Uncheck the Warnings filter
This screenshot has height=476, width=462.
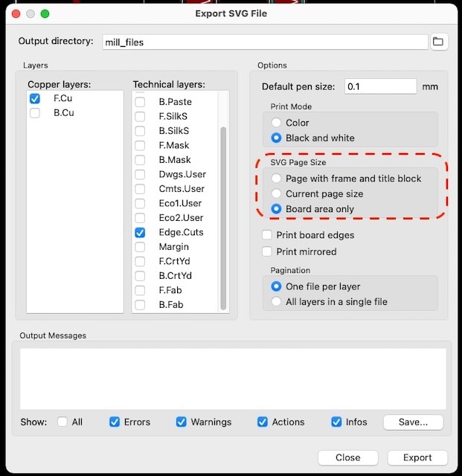pyautogui.click(x=182, y=422)
